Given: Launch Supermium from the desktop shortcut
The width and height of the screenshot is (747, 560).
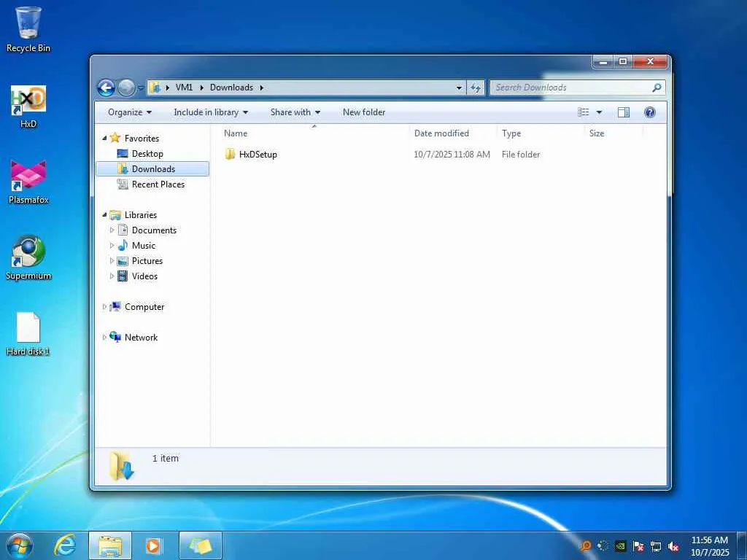Looking at the screenshot, I should point(28,257).
